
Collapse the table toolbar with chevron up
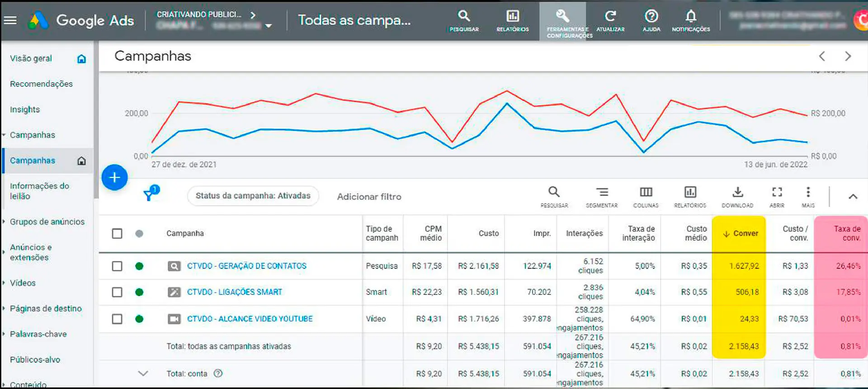click(853, 196)
